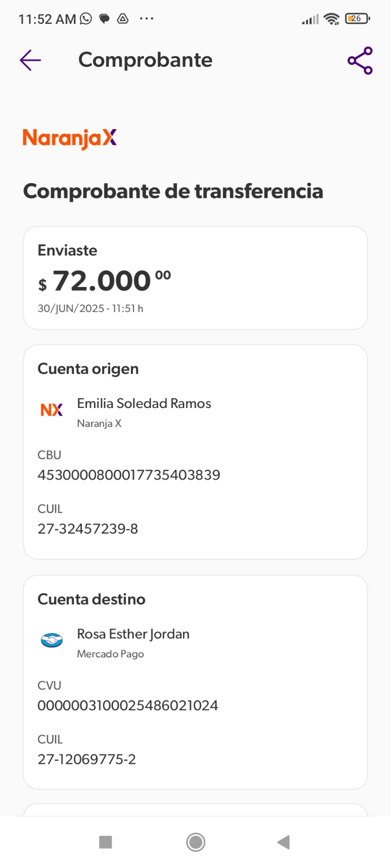Screen dimensions: 391x868
Task: Tap the WhatsApp notification icon
Action: point(86,19)
